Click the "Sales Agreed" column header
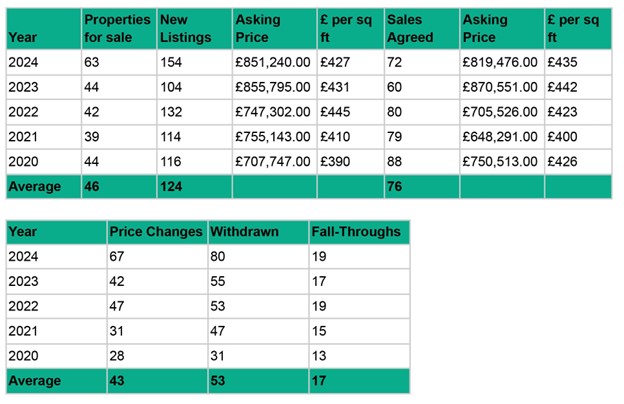The image size is (624, 404). [410, 29]
